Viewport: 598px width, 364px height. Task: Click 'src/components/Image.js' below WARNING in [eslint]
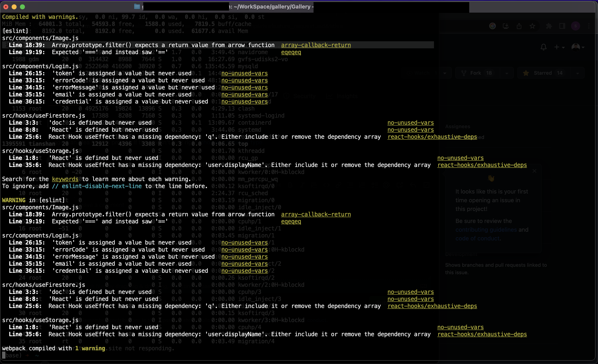click(40, 207)
